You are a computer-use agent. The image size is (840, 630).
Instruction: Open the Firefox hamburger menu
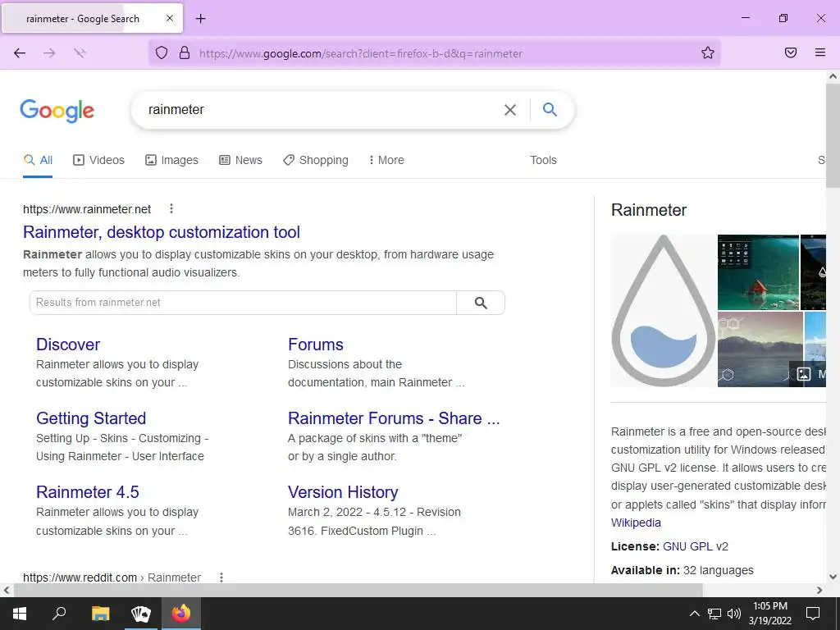819,52
